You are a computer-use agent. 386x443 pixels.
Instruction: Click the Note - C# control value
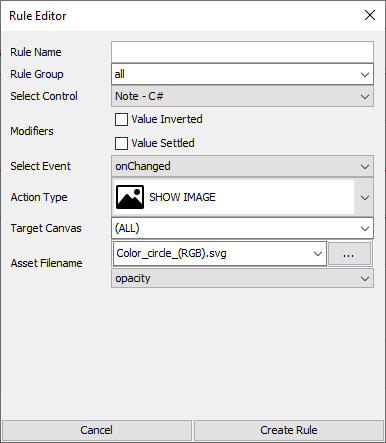139,96
